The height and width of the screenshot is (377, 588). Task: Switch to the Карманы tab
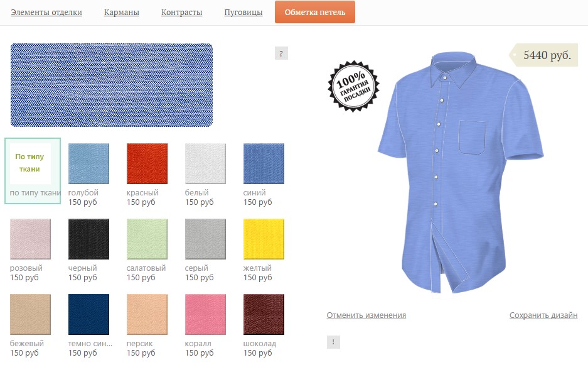coord(122,13)
